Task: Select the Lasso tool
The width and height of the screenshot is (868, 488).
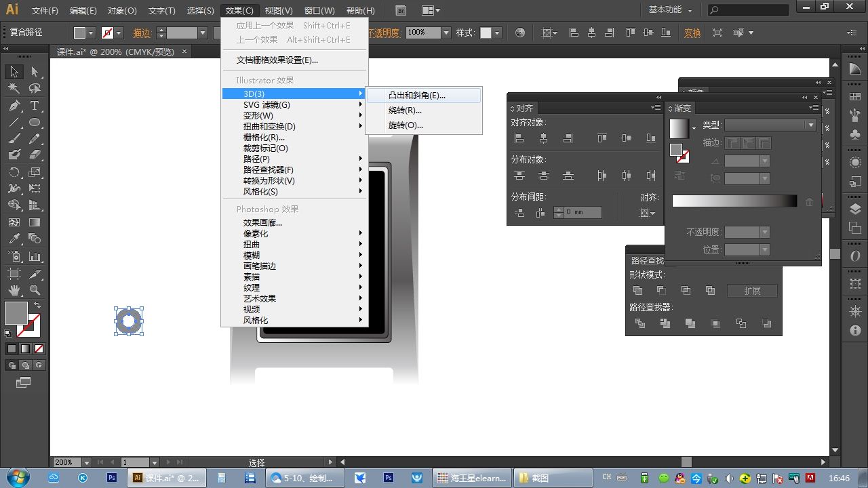Action: click(35, 89)
